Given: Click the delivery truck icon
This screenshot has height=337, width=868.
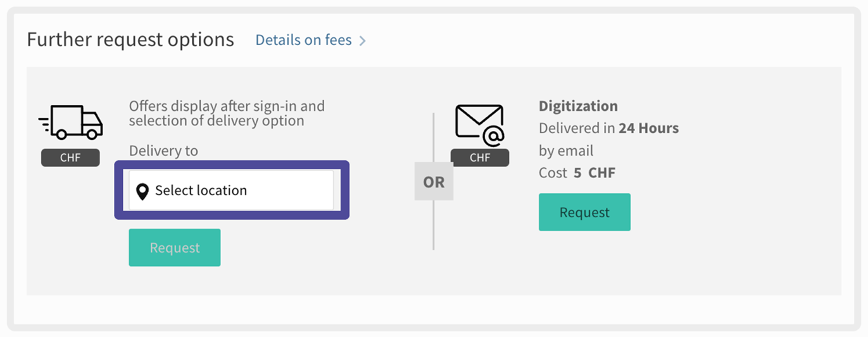Looking at the screenshot, I should (71, 122).
